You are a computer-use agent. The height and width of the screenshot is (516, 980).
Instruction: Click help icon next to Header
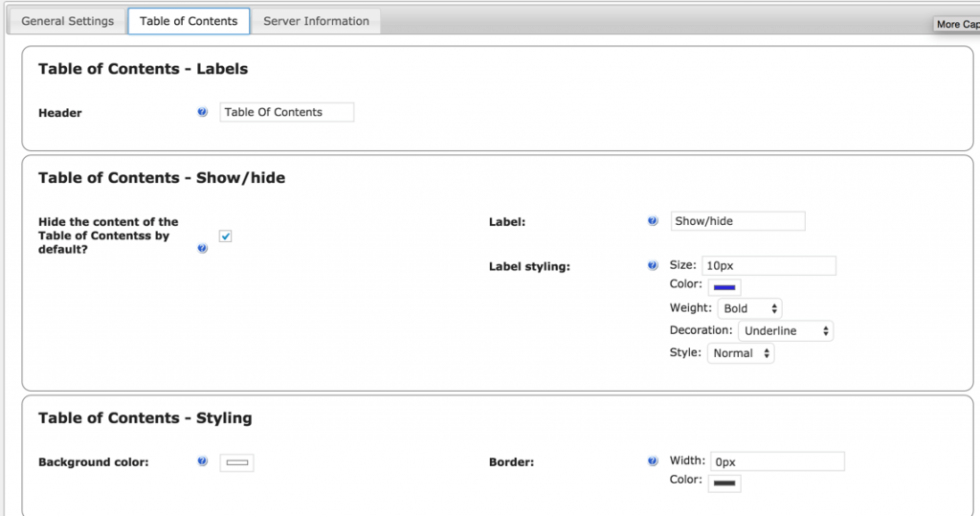203,112
